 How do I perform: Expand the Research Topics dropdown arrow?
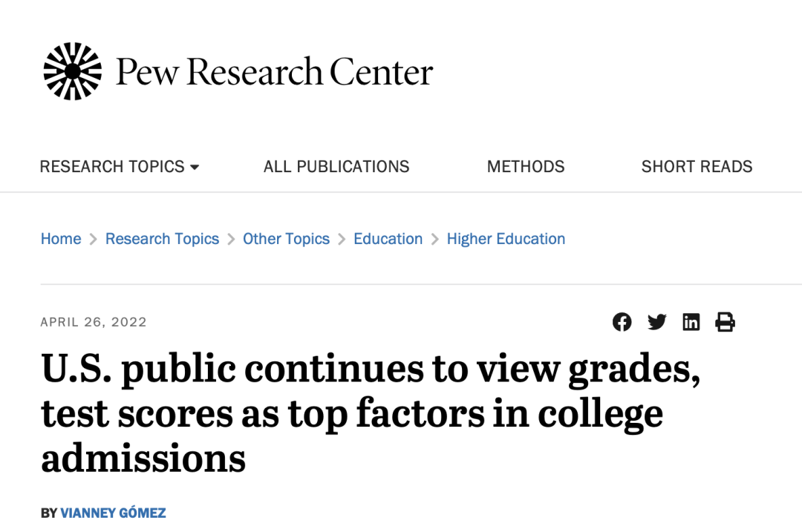[x=195, y=167]
